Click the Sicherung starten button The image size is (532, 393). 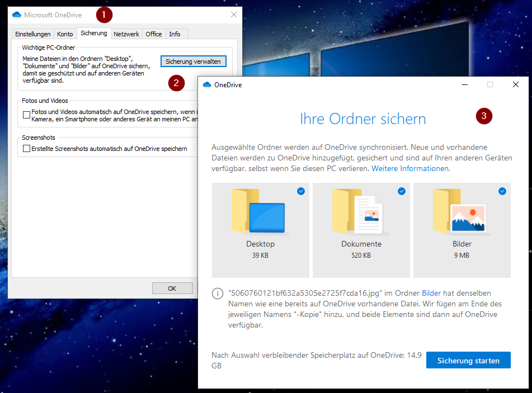pyautogui.click(x=468, y=360)
